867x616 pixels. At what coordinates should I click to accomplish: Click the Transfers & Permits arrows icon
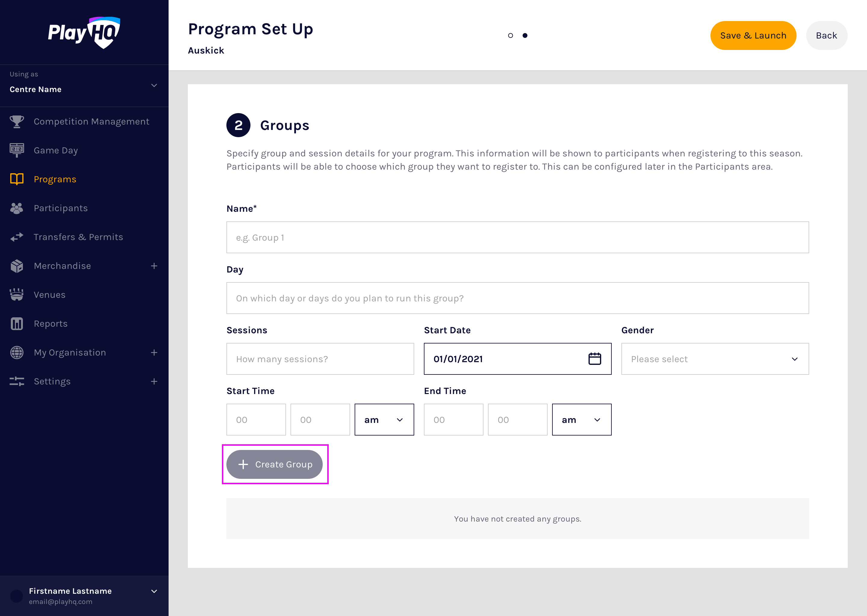tap(17, 237)
